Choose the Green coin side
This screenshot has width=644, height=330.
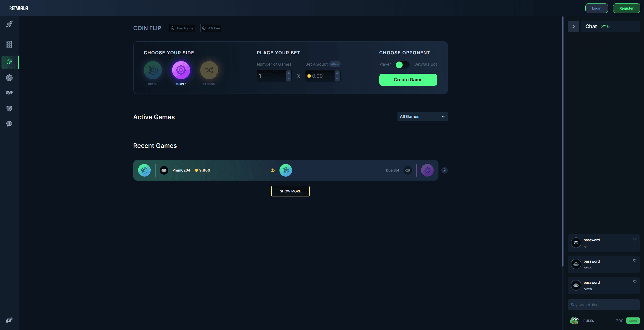(x=153, y=70)
